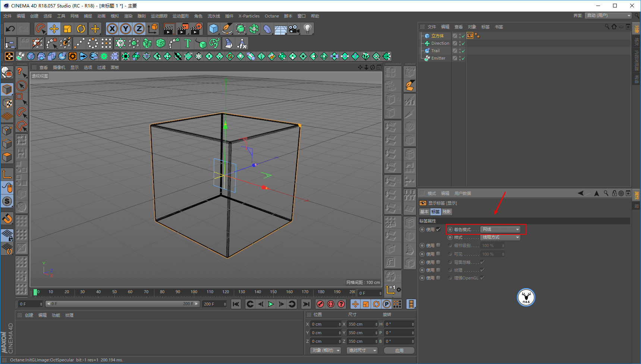Viewport: 641px width, 364px height.
Task: Click the Spline pen tool icon
Action: tap(227, 29)
